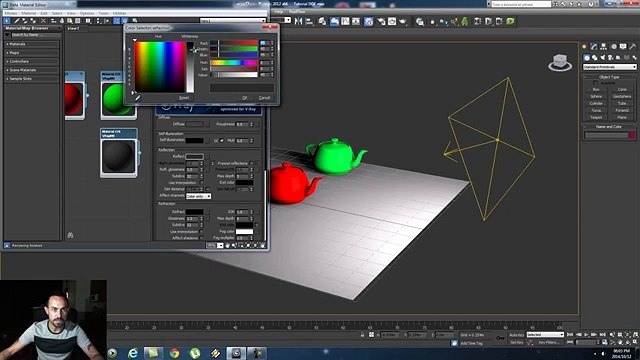Image resolution: width=640 pixels, height=360 pixels.
Task: Toggle the Affect shadows checkbox
Action: [201, 238]
